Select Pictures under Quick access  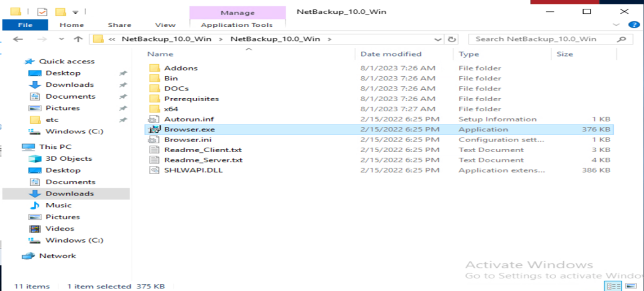point(62,108)
